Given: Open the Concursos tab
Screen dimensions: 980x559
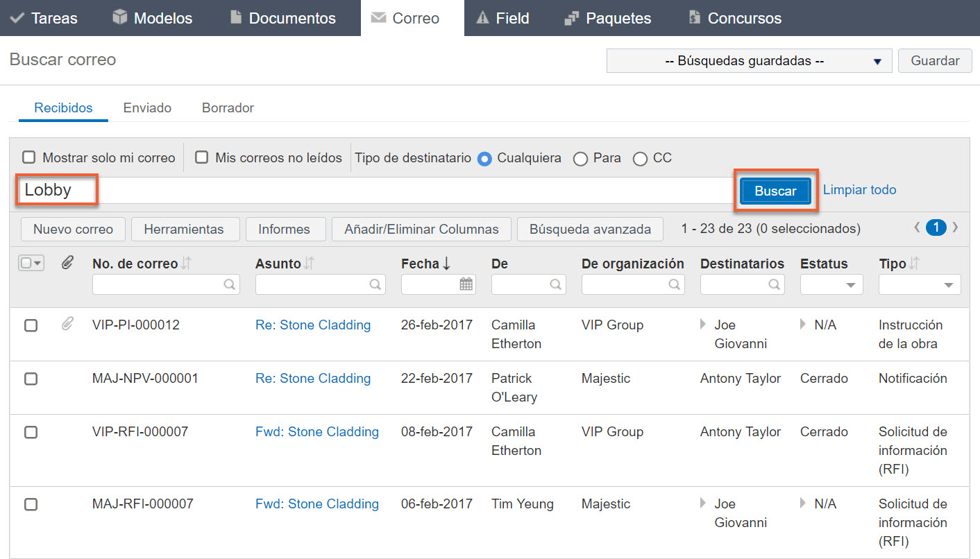Looking at the screenshot, I should tap(735, 18).
